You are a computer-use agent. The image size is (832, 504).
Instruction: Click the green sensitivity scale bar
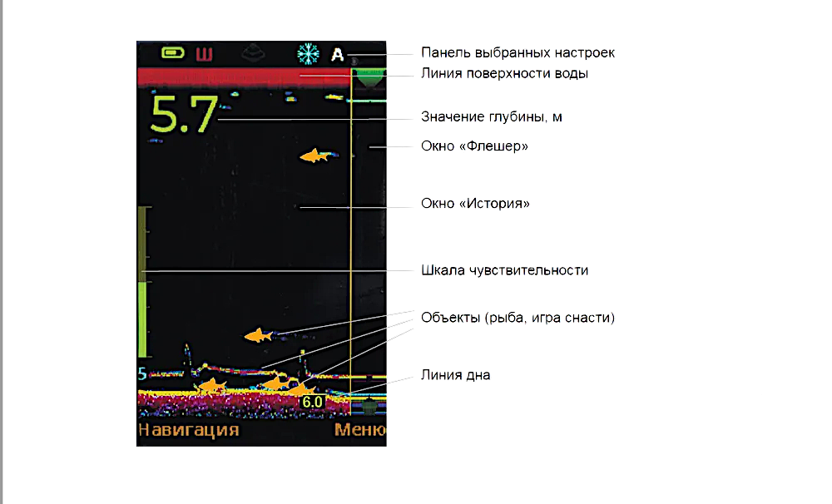[x=142, y=319]
